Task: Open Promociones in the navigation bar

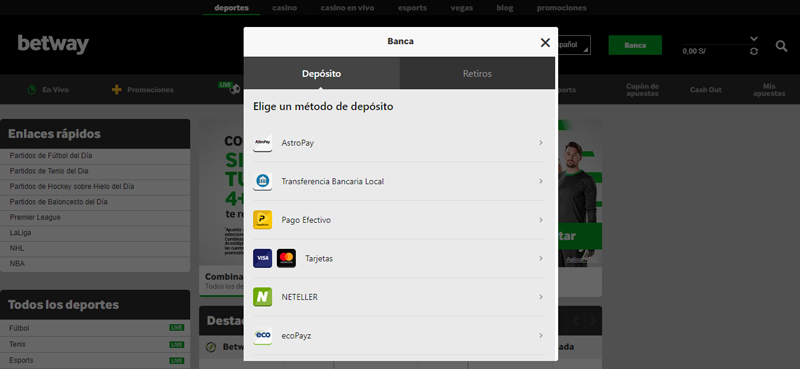Action: click(x=151, y=90)
